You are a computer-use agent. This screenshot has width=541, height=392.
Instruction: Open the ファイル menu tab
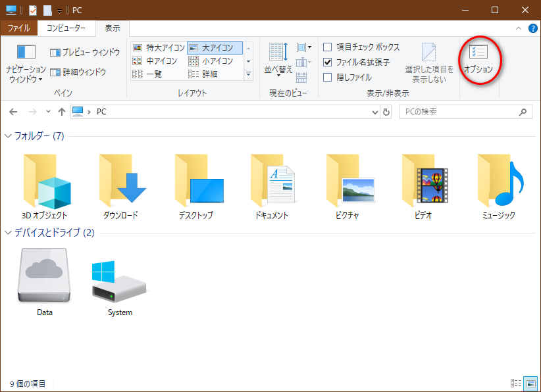18,28
